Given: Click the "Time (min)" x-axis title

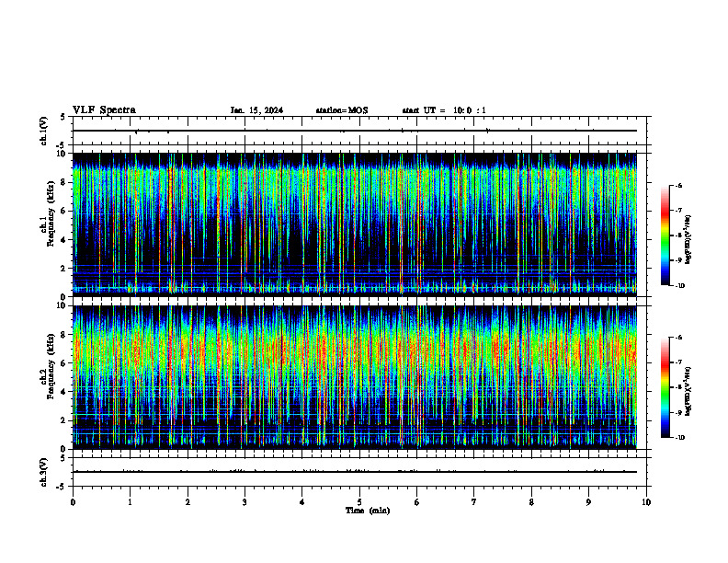Looking at the screenshot, I should [x=368, y=511].
